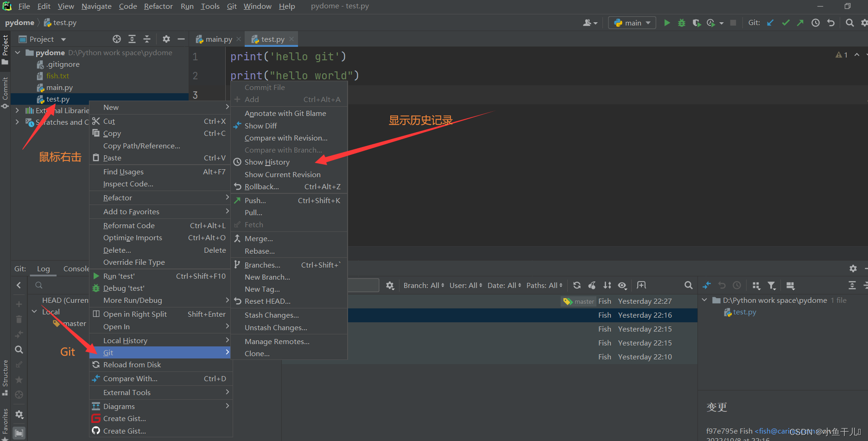Click the warning indicator in editor corner
This screenshot has height=441, width=868.
tap(841, 55)
